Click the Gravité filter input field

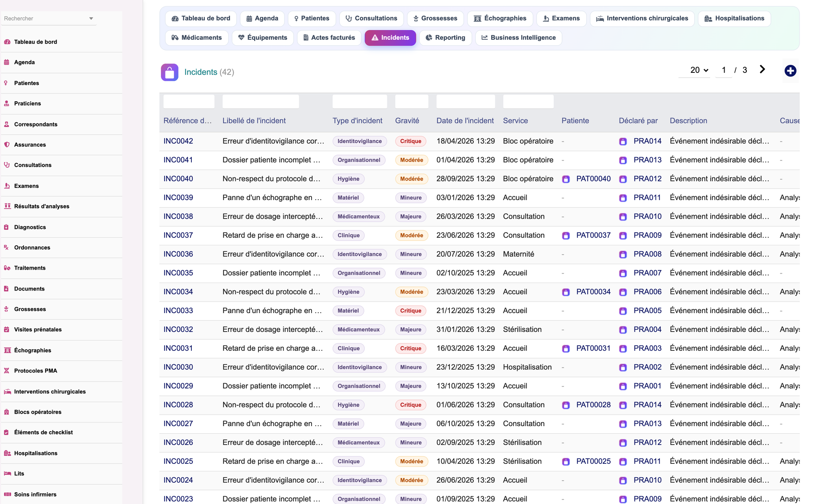tap(412, 101)
